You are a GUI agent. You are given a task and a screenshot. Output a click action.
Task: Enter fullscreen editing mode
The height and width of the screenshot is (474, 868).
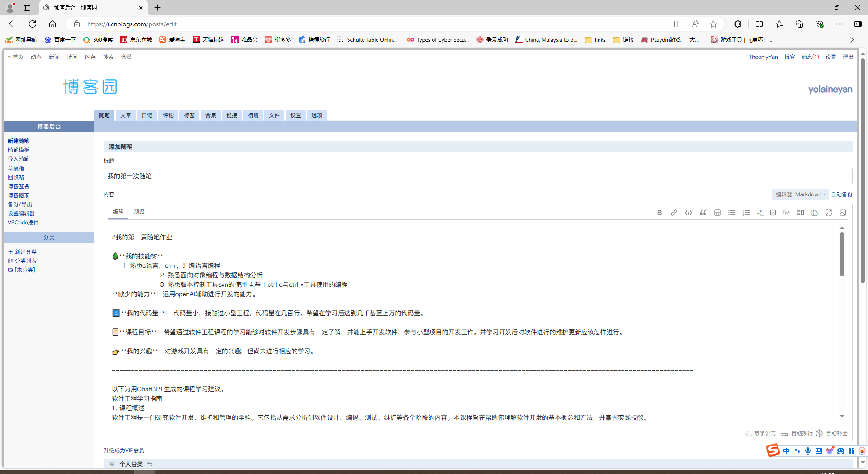pyautogui.click(x=829, y=213)
